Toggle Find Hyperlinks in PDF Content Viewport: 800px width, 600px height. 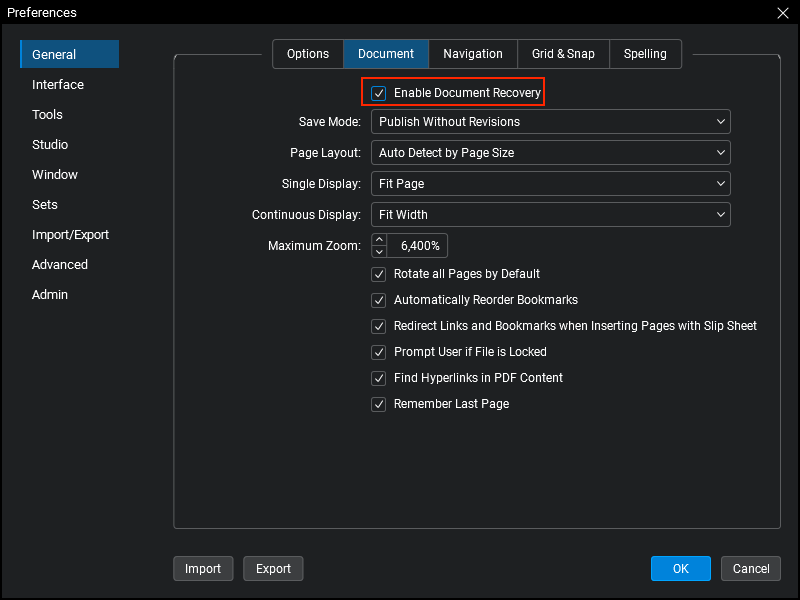(378, 378)
